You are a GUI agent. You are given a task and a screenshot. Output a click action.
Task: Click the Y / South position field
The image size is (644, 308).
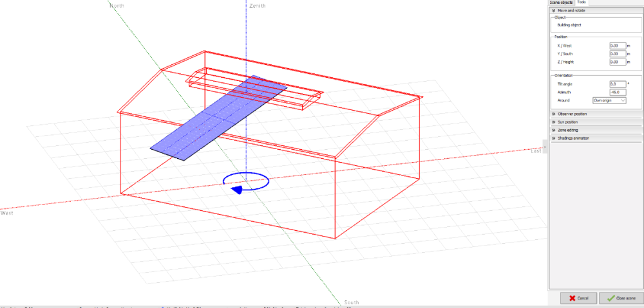[618, 54]
